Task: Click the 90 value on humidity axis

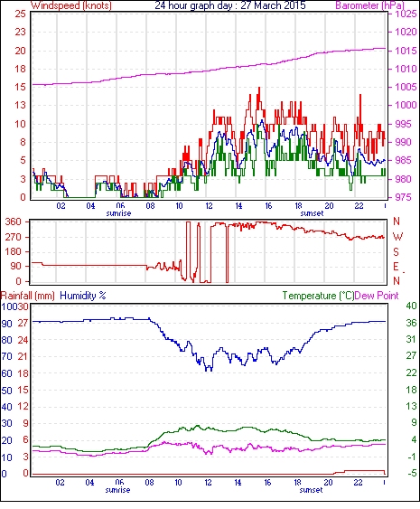Action: pos(7,324)
